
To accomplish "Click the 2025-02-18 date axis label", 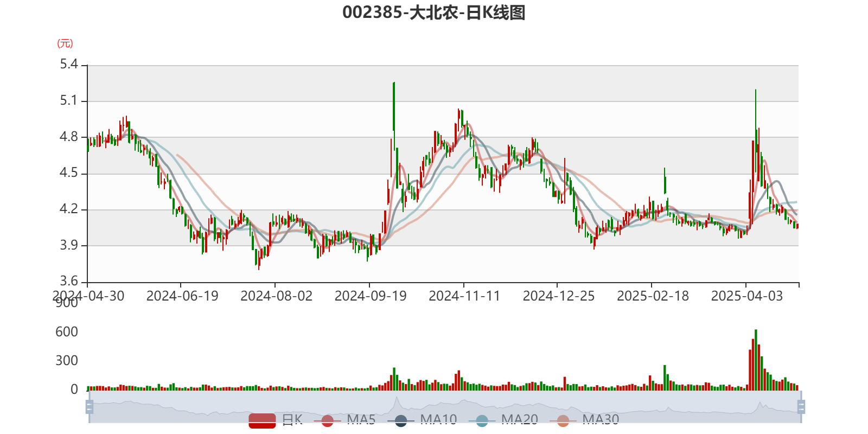I will [x=653, y=296].
